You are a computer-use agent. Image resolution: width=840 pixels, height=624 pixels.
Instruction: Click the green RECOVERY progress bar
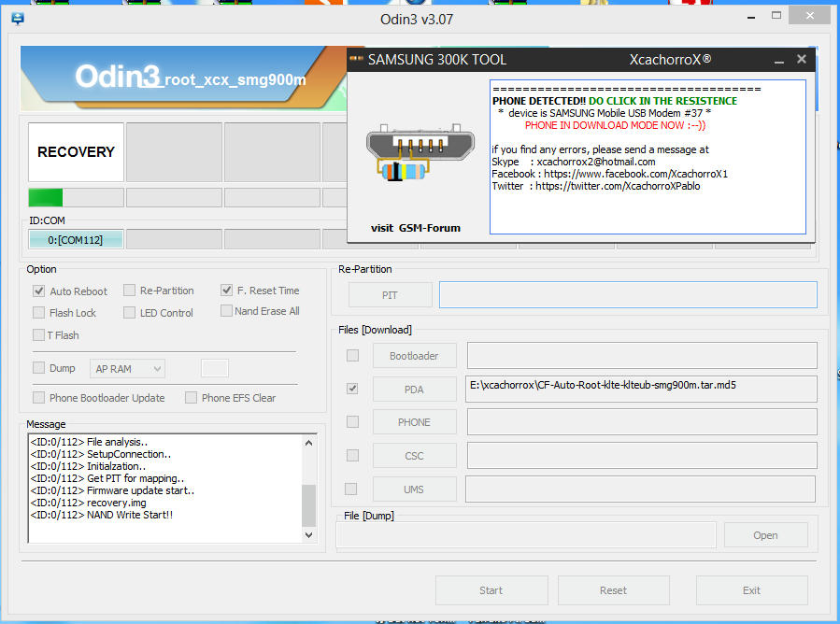[x=76, y=197]
